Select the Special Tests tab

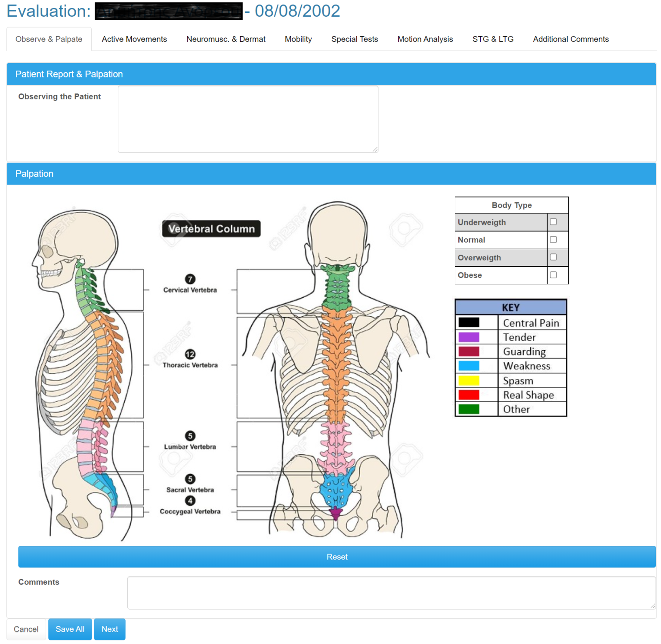point(354,39)
